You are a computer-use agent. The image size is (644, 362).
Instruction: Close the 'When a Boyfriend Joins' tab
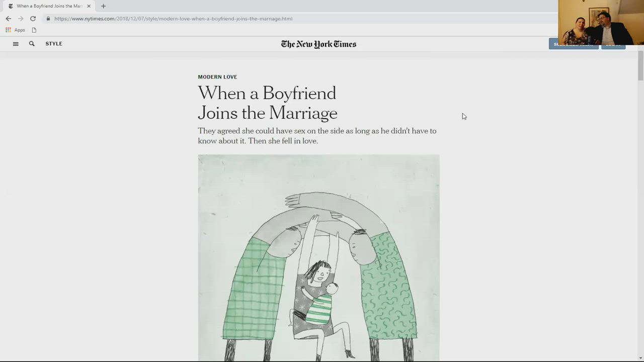pyautogui.click(x=89, y=6)
